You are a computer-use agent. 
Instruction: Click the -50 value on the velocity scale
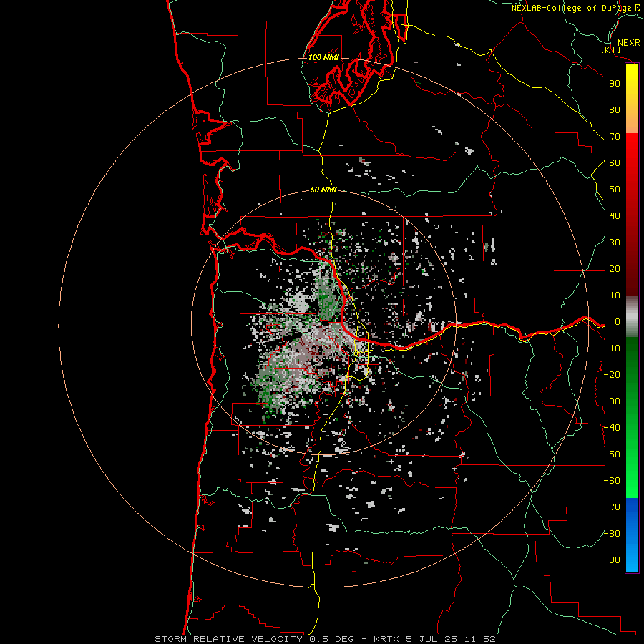pos(612,454)
